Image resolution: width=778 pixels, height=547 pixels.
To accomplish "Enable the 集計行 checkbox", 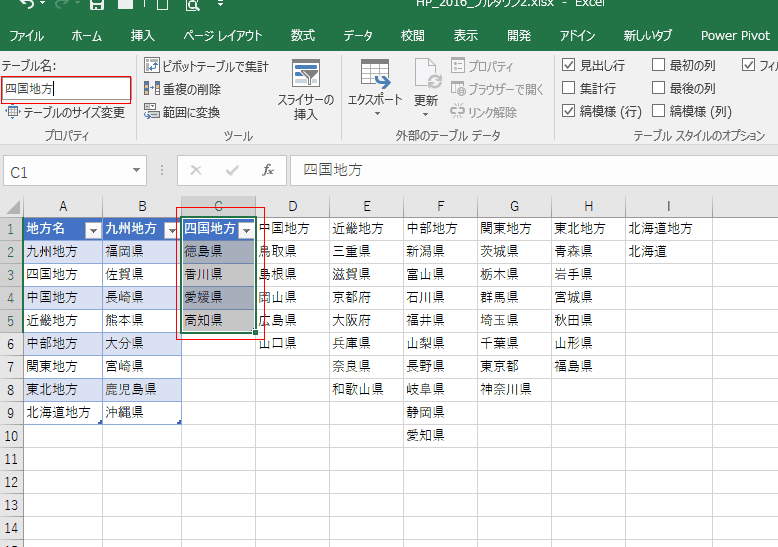I will coord(569,89).
